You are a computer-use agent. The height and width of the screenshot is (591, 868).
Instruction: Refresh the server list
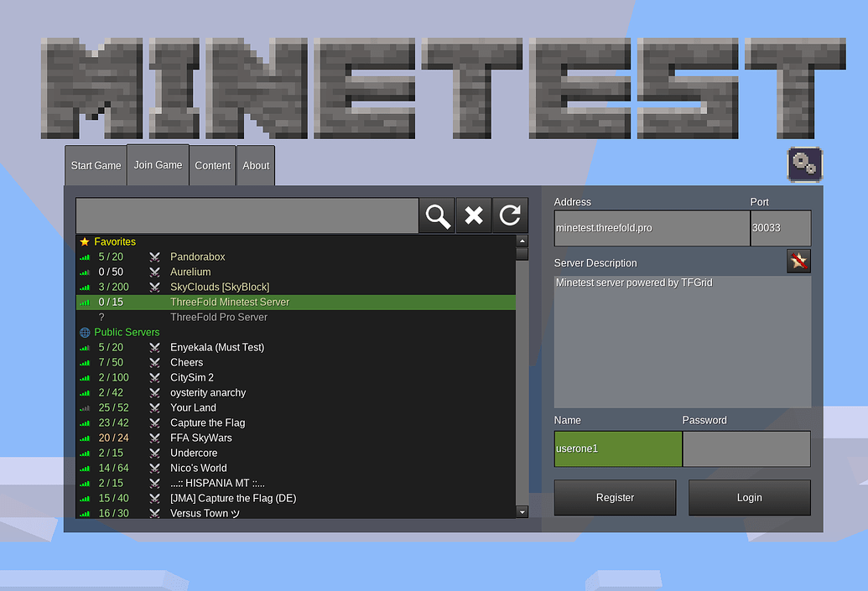[510, 216]
